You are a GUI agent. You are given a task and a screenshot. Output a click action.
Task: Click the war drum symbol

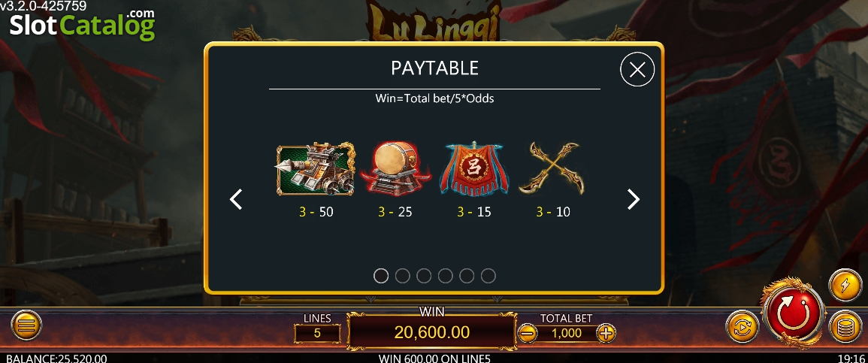click(x=395, y=169)
